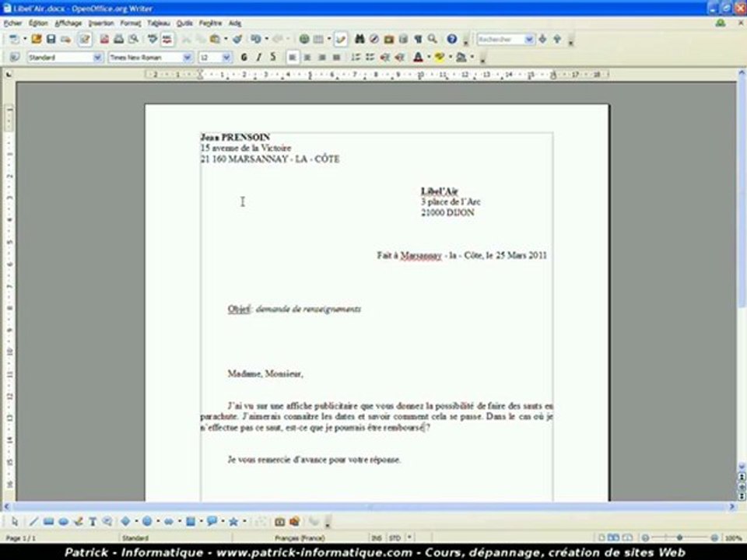Set justified alignment
747x560 pixels.
(x=336, y=57)
